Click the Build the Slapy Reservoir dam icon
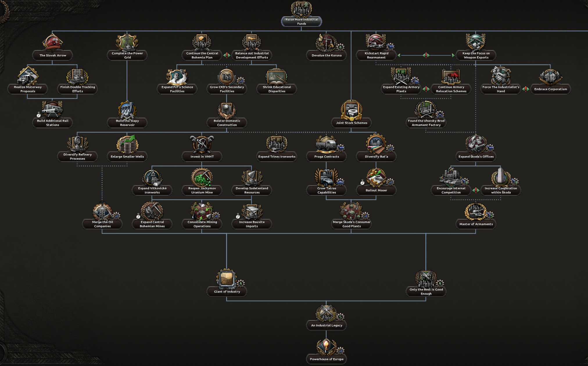This screenshot has height=366, width=588. click(127, 110)
